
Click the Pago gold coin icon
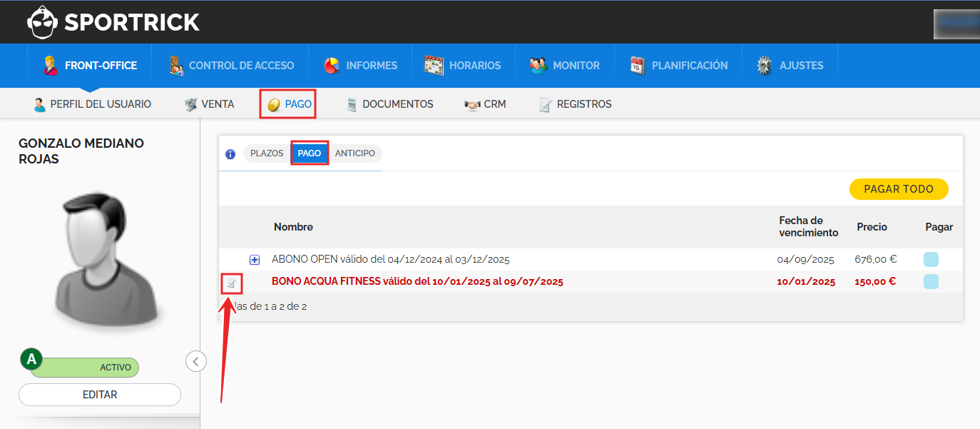(273, 105)
